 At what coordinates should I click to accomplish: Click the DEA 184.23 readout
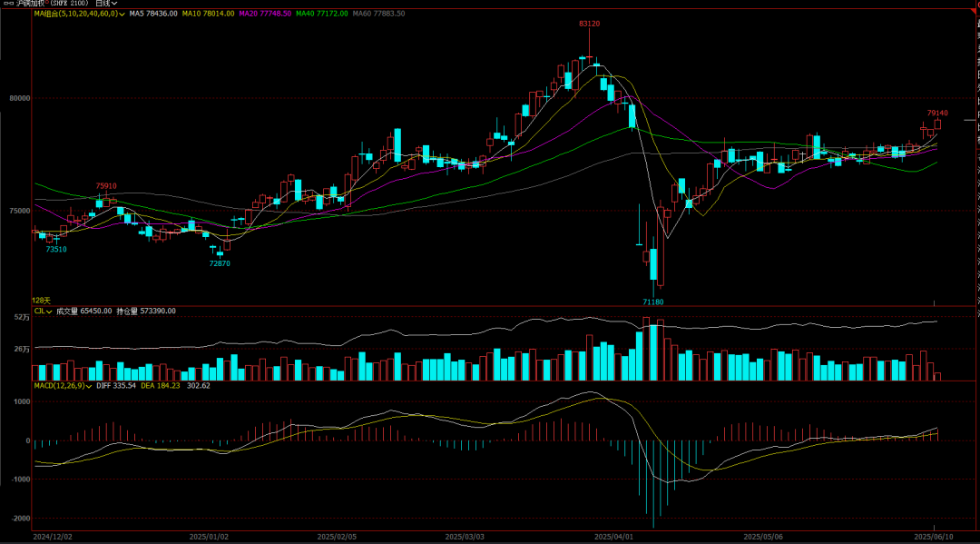tap(160, 386)
